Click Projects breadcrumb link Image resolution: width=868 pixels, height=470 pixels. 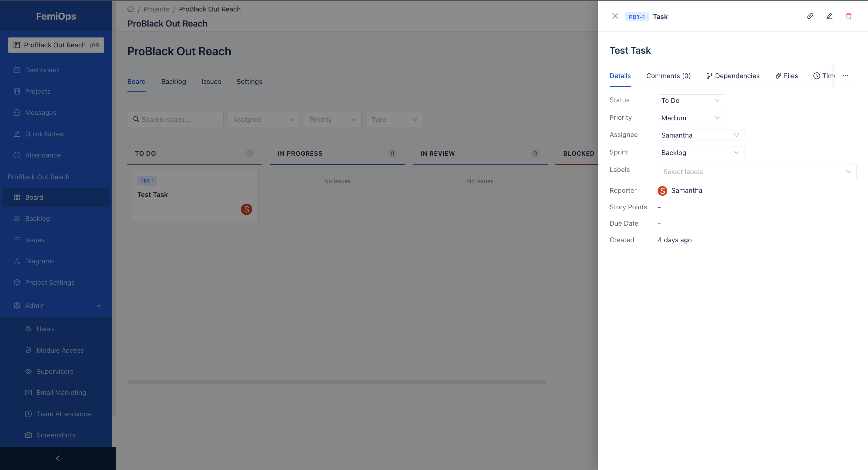point(156,9)
